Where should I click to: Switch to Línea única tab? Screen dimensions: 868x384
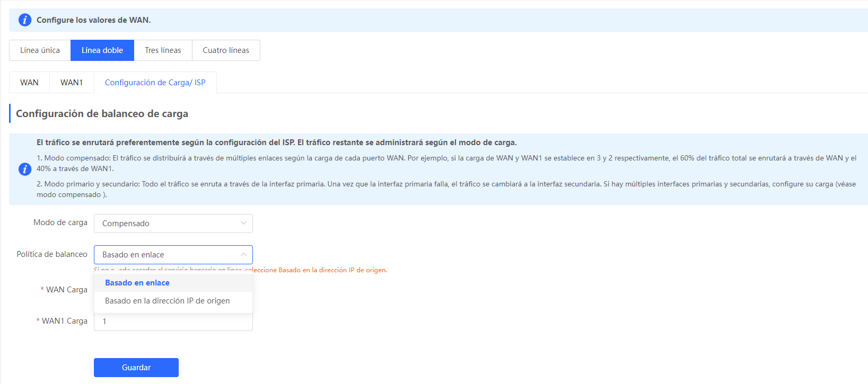coord(40,50)
